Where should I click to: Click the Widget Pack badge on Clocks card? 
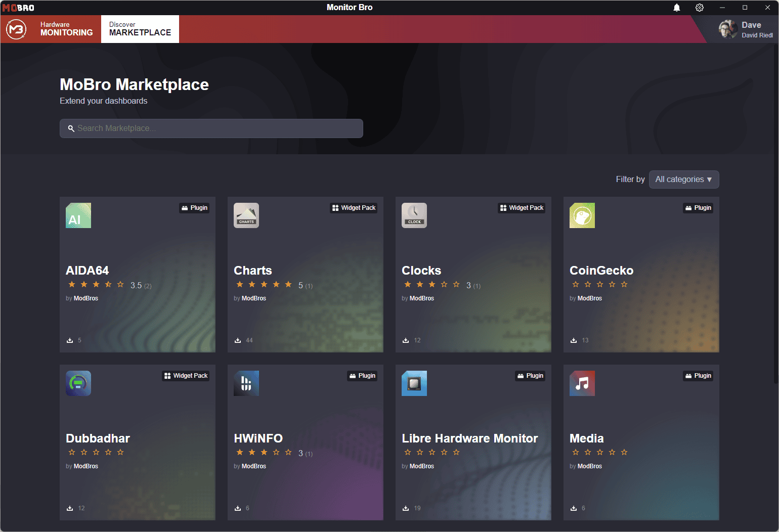522,208
